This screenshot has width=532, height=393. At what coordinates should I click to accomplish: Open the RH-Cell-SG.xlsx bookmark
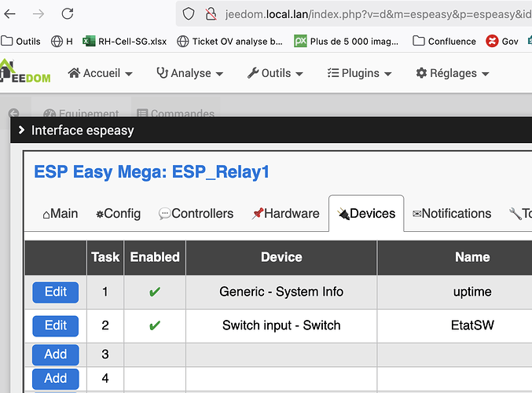(124, 42)
